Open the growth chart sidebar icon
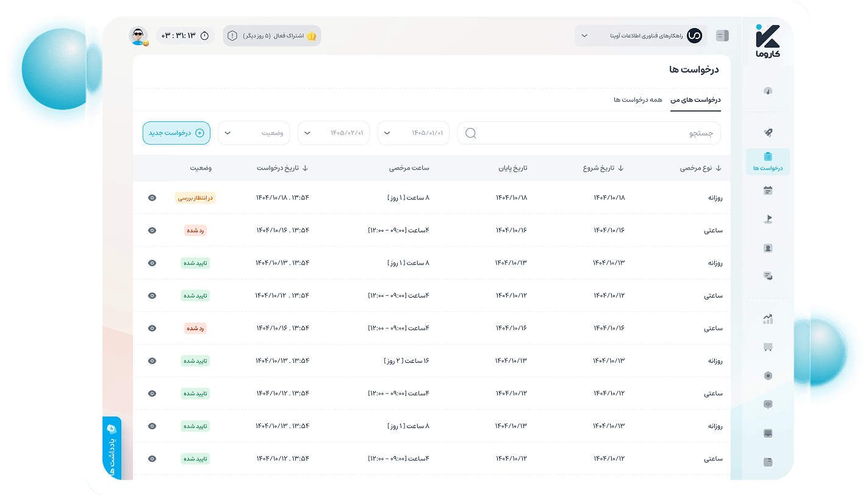This screenshot has width=868, height=497. (x=768, y=319)
